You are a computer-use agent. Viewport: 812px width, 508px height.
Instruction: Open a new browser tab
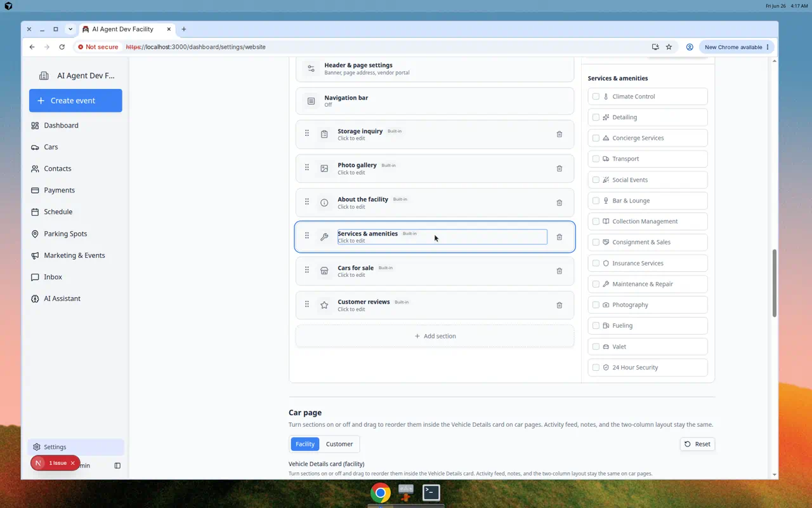click(x=184, y=29)
